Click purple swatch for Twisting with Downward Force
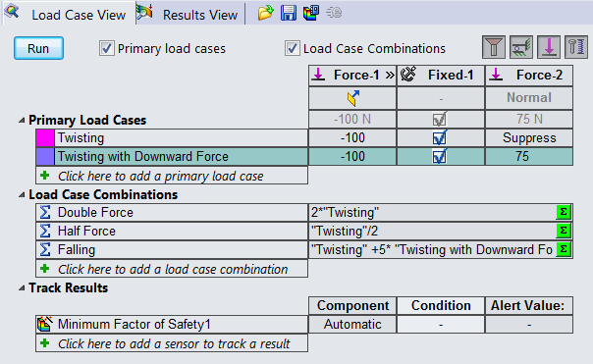Viewport: 593px width, 364px height. tap(45, 156)
